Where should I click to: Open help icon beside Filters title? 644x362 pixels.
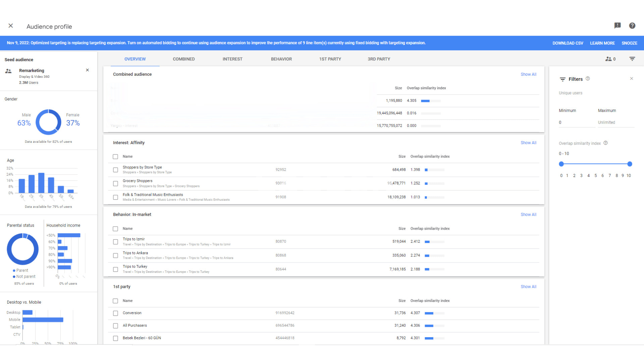click(588, 79)
